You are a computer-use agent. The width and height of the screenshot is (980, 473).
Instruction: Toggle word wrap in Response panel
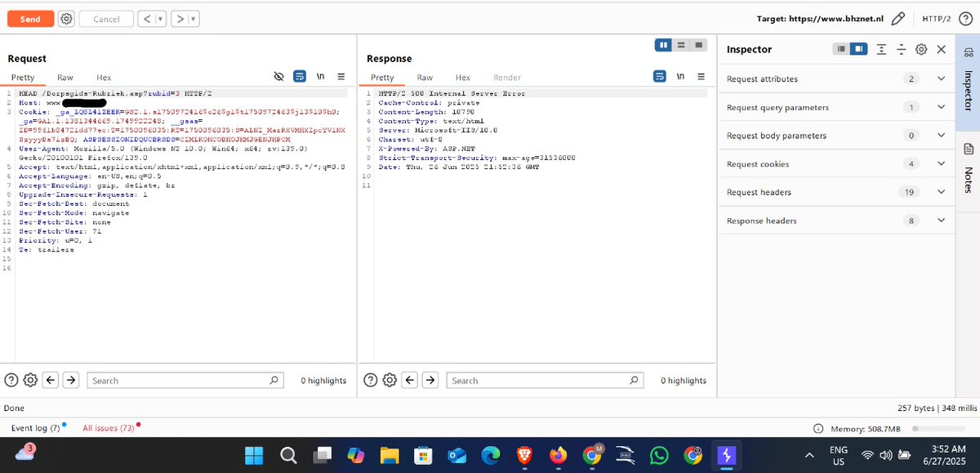point(660,77)
